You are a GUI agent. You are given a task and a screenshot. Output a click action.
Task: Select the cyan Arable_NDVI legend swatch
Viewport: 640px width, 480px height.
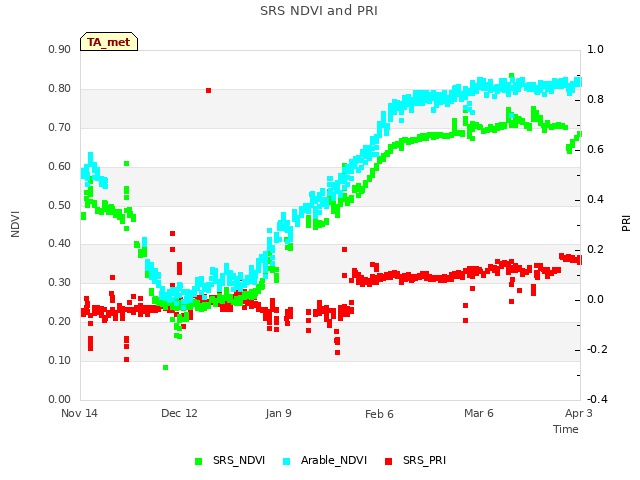pyautogui.click(x=287, y=461)
